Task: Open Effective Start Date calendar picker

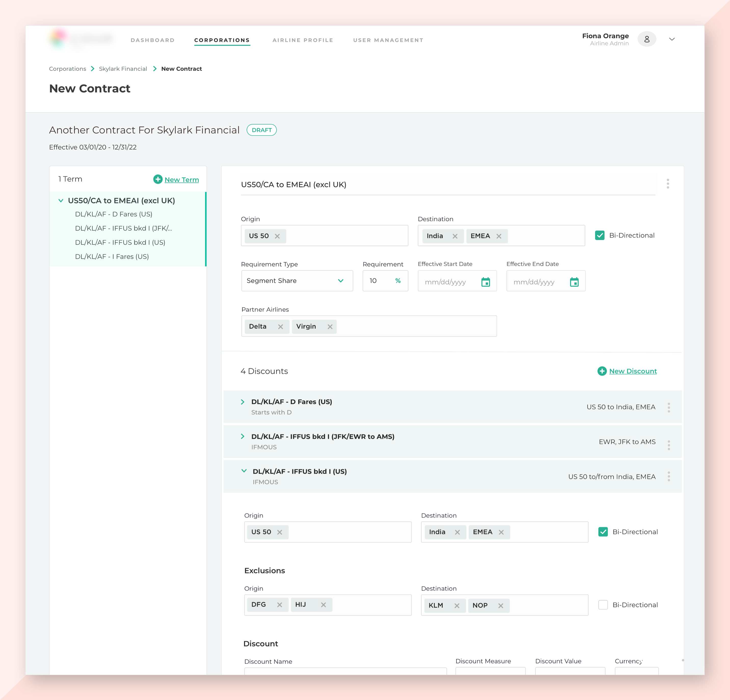Action: (485, 282)
